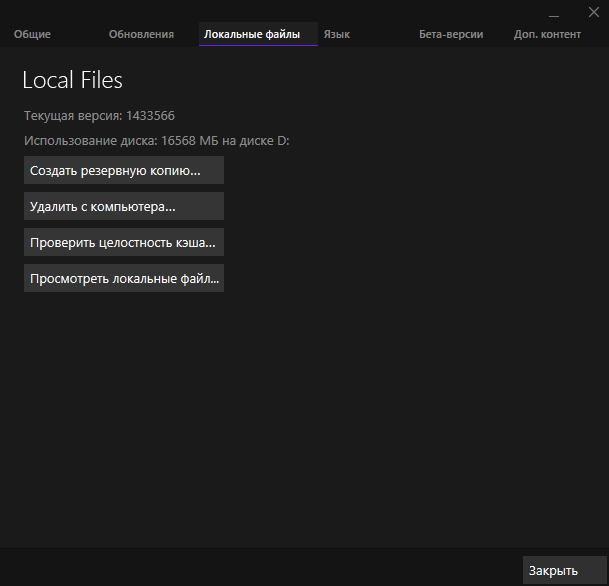Click Создать резервную копию button
Image resolution: width=609 pixels, height=586 pixels.
[x=124, y=170]
